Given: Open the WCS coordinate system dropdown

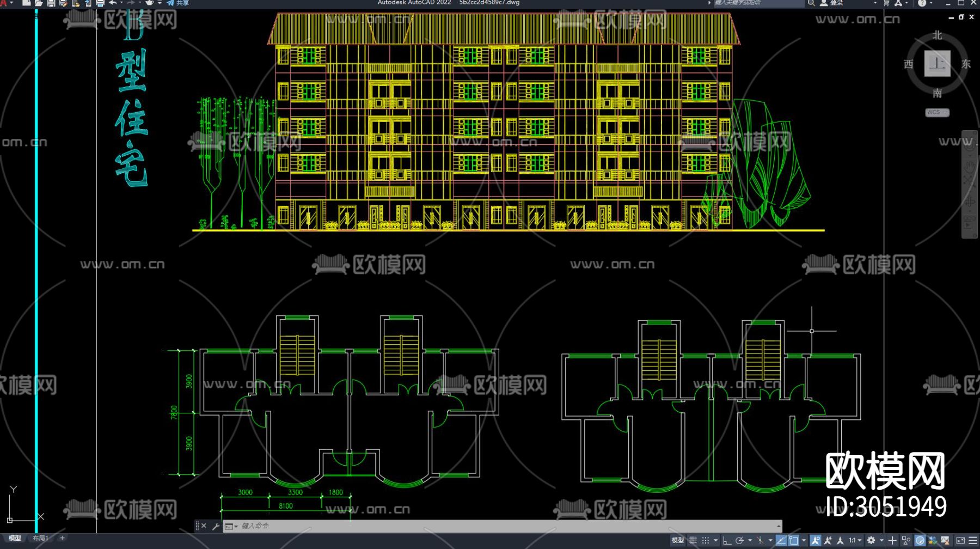Looking at the screenshot, I should (937, 112).
